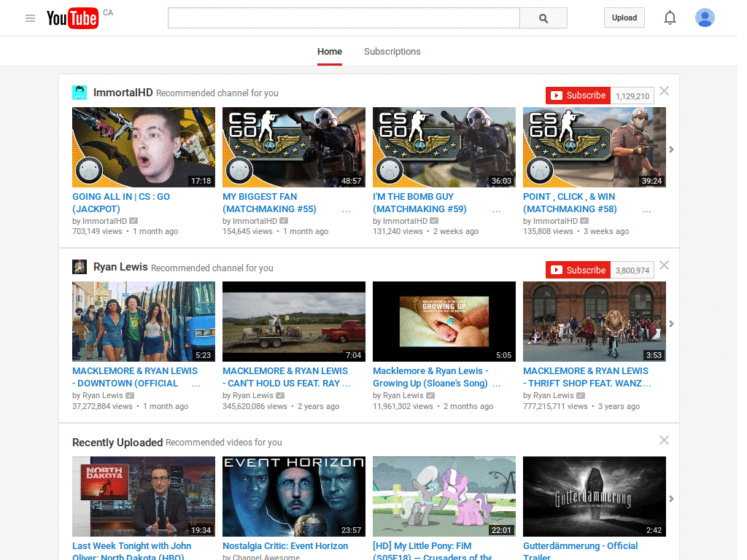The image size is (747, 560).
Task: Dismiss the ImmortalHD recommendation with X
Action: (664, 91)
